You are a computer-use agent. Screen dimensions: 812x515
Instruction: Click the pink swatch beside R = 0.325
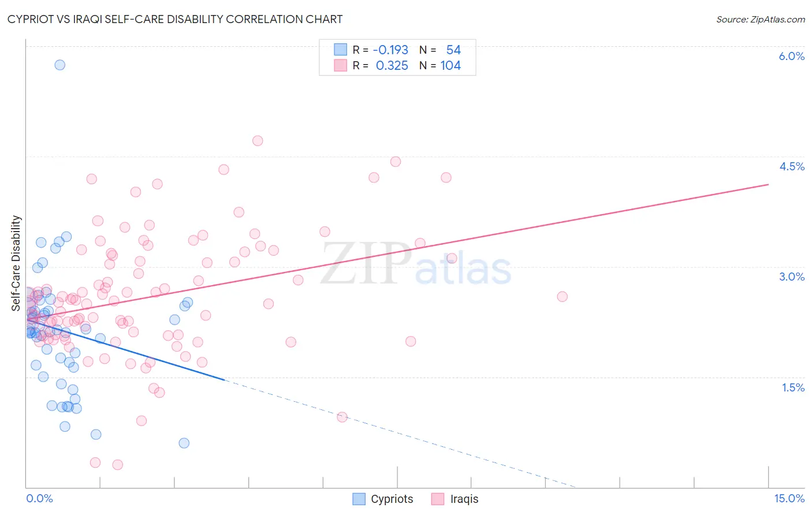point(340,65)
